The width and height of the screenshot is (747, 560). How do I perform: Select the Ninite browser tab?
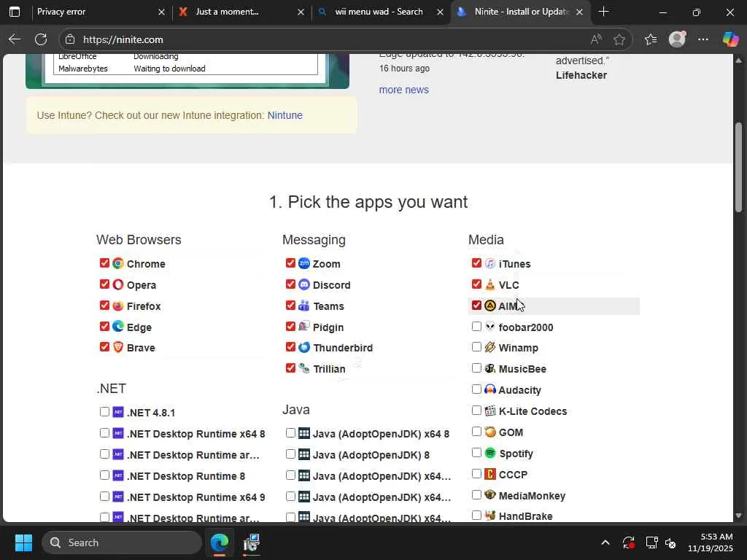click(519, 12)
